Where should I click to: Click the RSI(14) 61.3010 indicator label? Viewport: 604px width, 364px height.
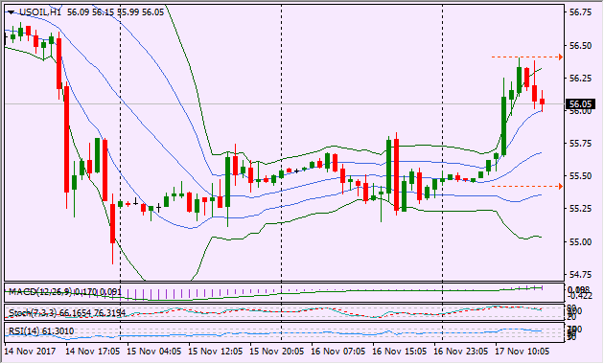(41, 330)
